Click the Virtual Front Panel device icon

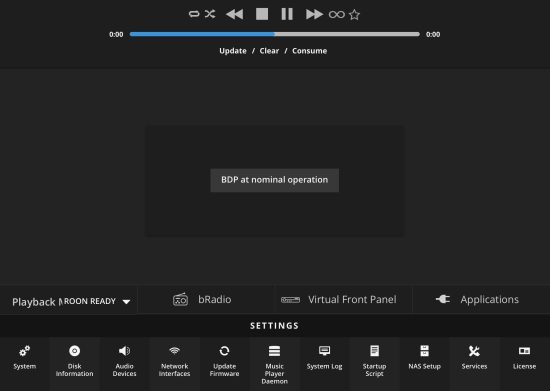pos(290,300)
